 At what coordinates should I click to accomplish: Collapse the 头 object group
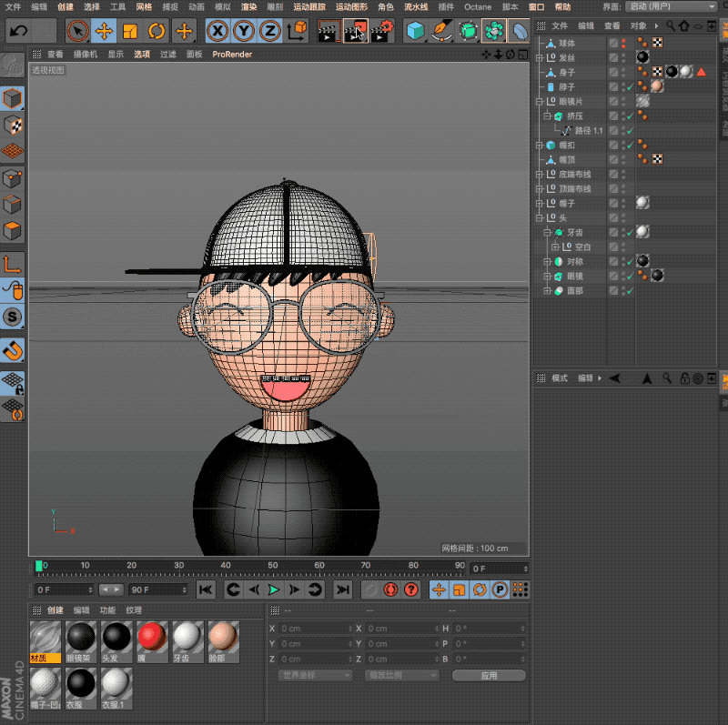539,218
